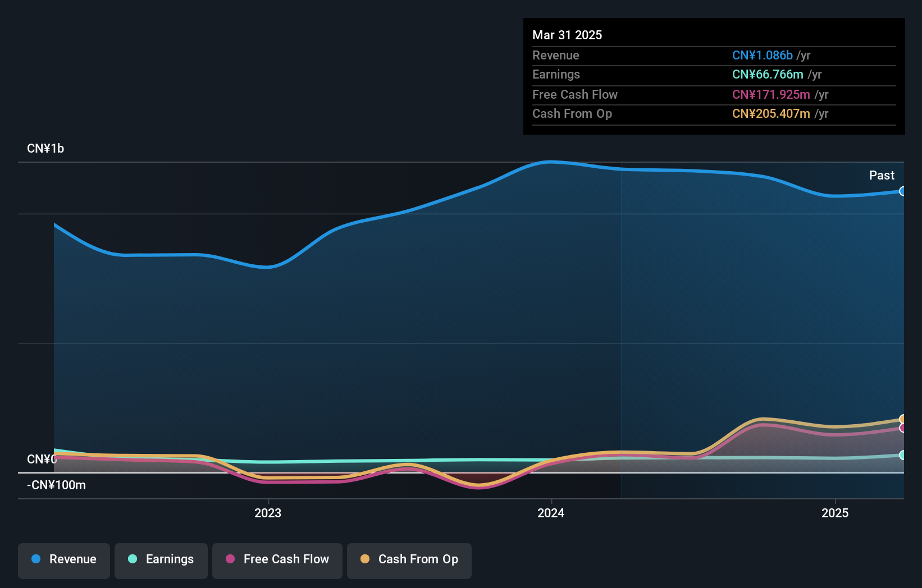The width and height of the screenshot is (922, 588).
Task: Click the Mar 31 2025 tooltip date
Action: tap(567, 35)
